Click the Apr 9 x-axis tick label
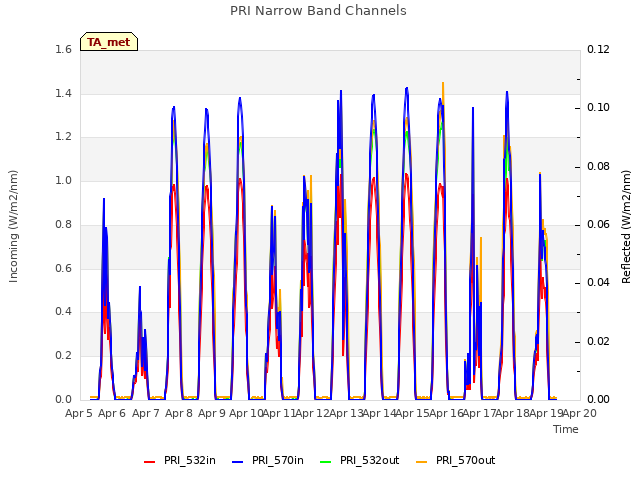This screenshot has height=480, width=640. (x=212, y=413)
